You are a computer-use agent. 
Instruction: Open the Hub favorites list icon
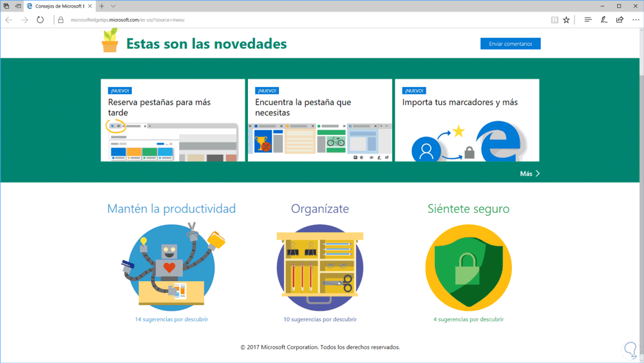(588, 20)
